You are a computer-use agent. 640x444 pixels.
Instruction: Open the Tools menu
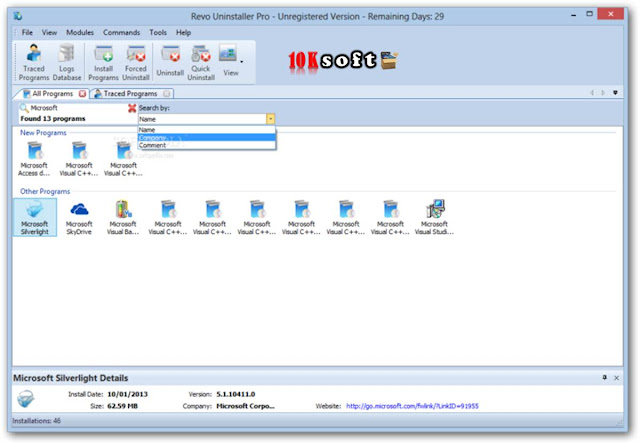158,32
